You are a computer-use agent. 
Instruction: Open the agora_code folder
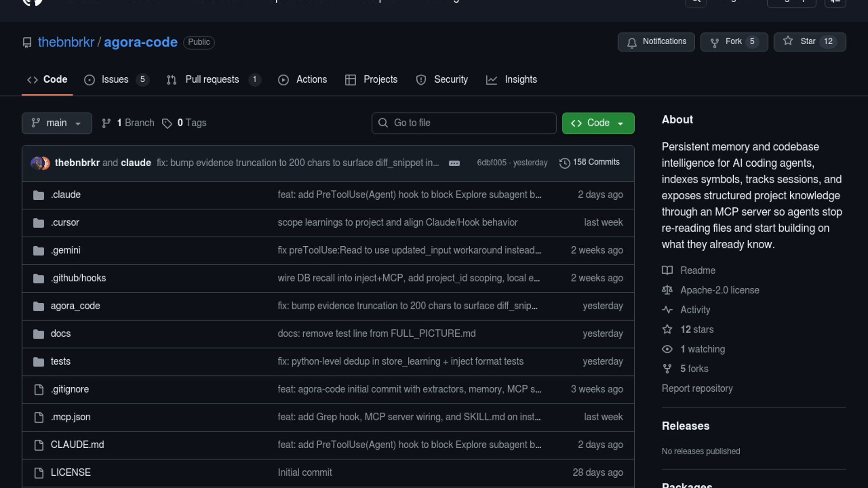click(x=75, y=306)
